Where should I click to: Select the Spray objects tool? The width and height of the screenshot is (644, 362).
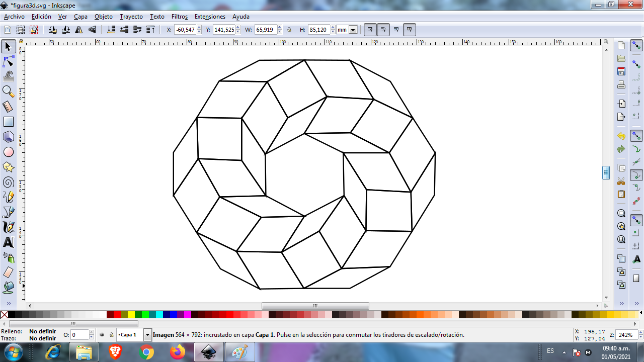[x=8, y=257]
